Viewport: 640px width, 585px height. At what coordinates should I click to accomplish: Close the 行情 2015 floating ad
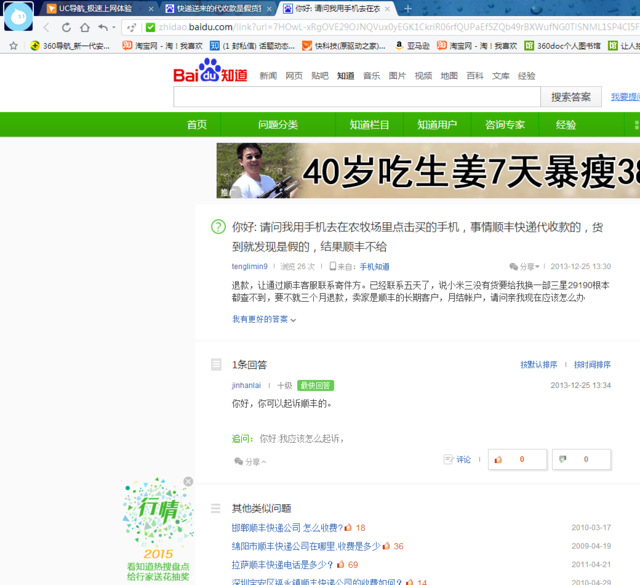click(x=188, y=481)
